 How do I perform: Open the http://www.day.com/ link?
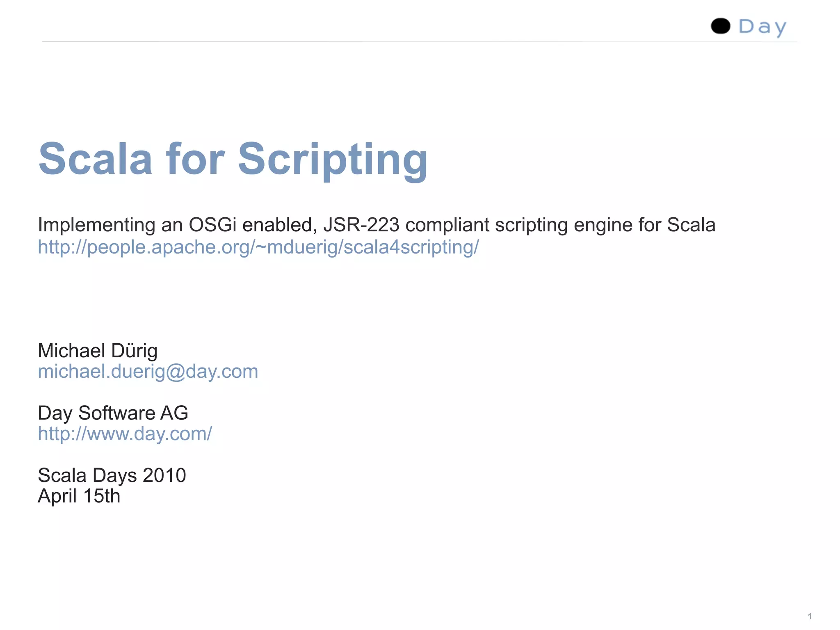pyautogui.click(x=125, y=434)
